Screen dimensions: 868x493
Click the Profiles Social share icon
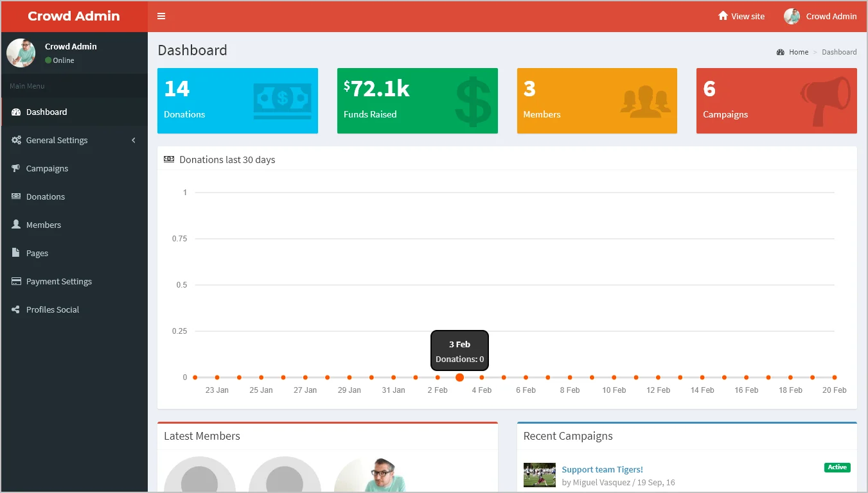[16, 309]
